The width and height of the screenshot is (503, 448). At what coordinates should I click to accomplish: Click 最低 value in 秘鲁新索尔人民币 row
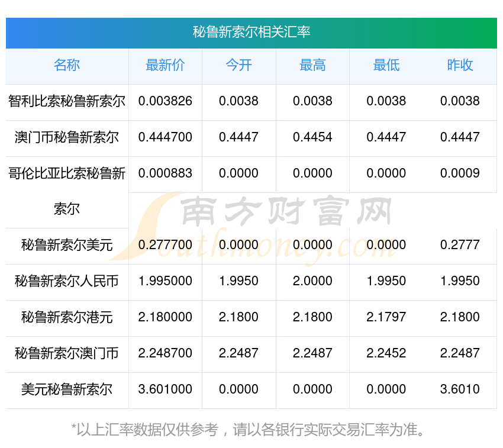386,281
